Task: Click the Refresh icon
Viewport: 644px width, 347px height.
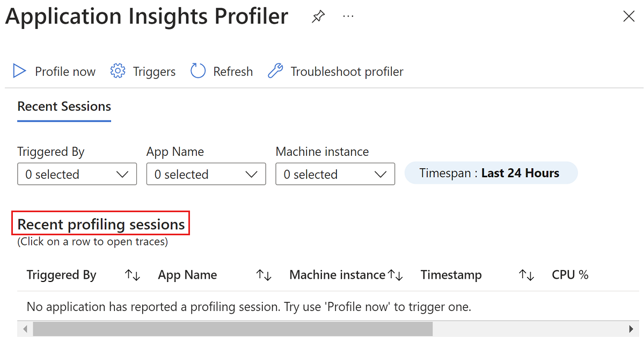Action: 197,71
